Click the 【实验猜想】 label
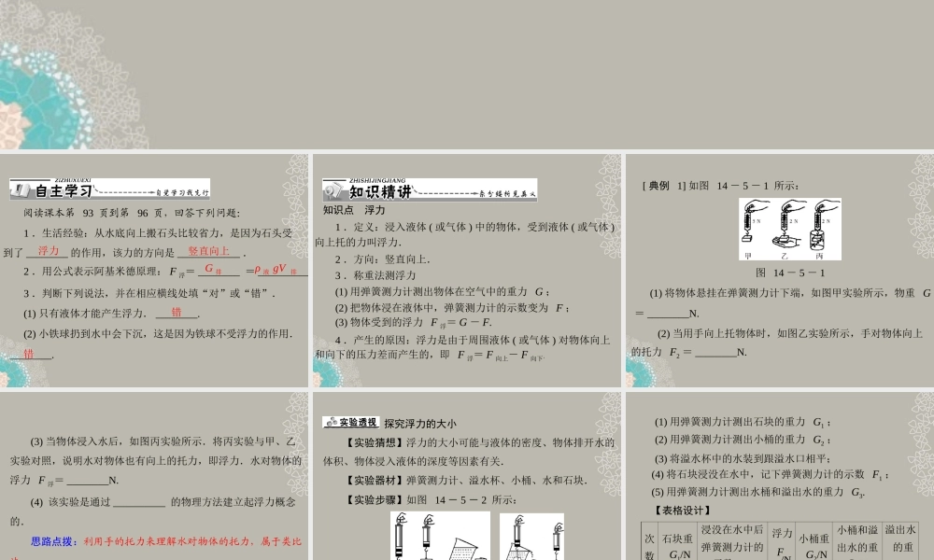The width and height of the screenshot is (934, 560). click(x=375, y=442)
